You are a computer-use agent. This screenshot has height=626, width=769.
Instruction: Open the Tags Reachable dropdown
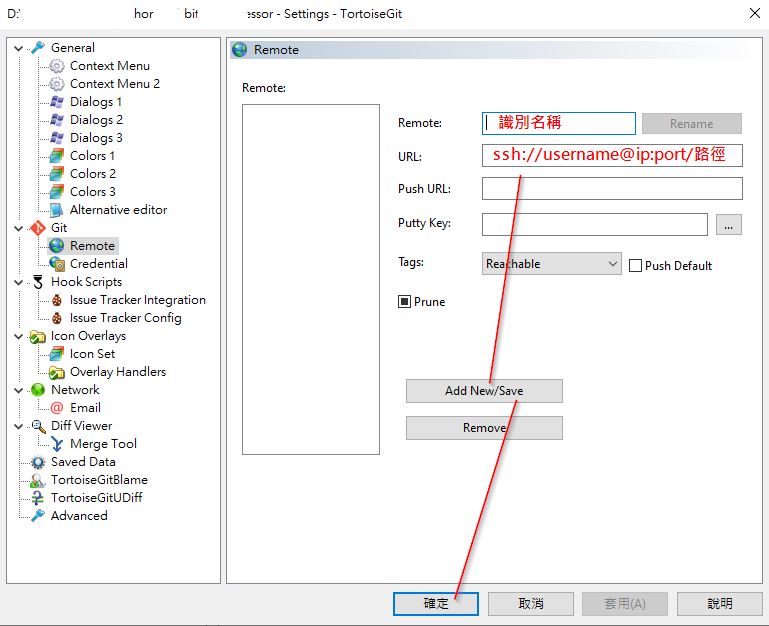point(552,264)
